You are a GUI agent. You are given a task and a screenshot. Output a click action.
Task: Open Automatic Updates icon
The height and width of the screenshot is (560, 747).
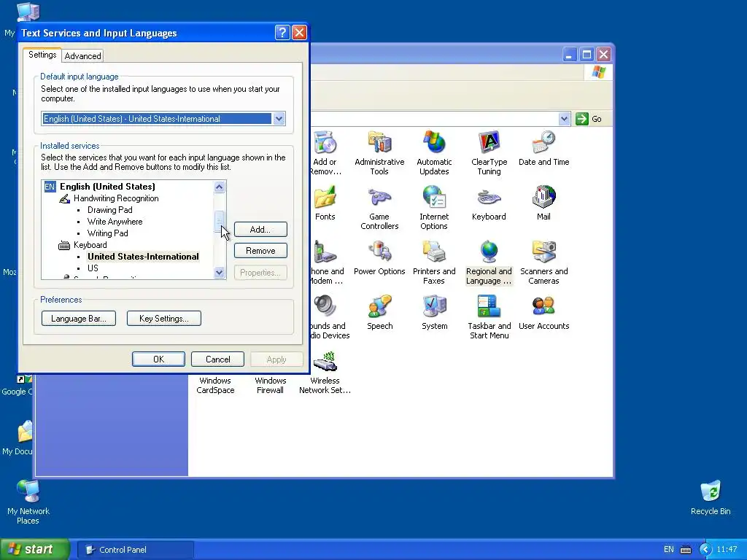434,152
